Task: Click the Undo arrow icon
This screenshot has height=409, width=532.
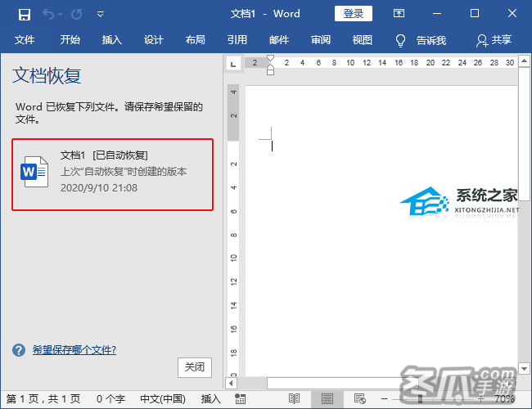Action: tap(48, 14)
